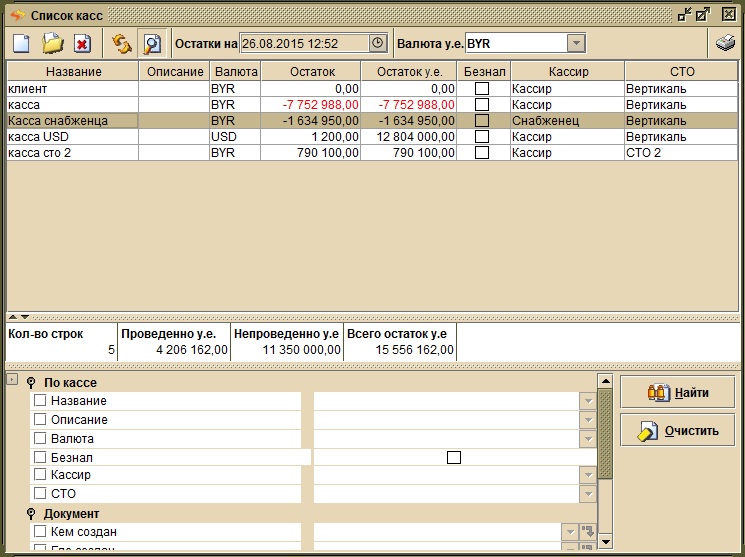Enable the Валюта filter checkbox
This screenshot has width=745, height=557.
coord(40,438)
